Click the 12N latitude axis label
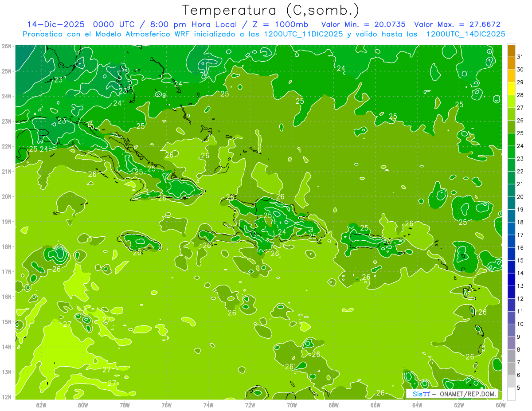Screen dimensions: 532x411 [x=7, y=397]
